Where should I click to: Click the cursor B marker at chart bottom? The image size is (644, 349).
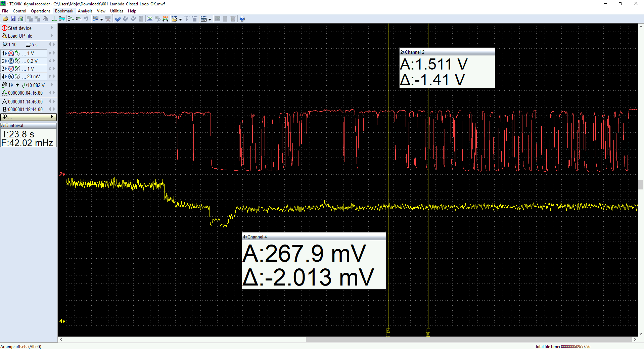coord(428,334)
